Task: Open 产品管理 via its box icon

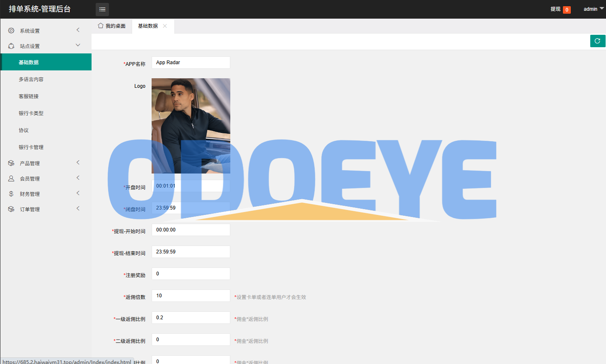Action: tap(11, 163)
